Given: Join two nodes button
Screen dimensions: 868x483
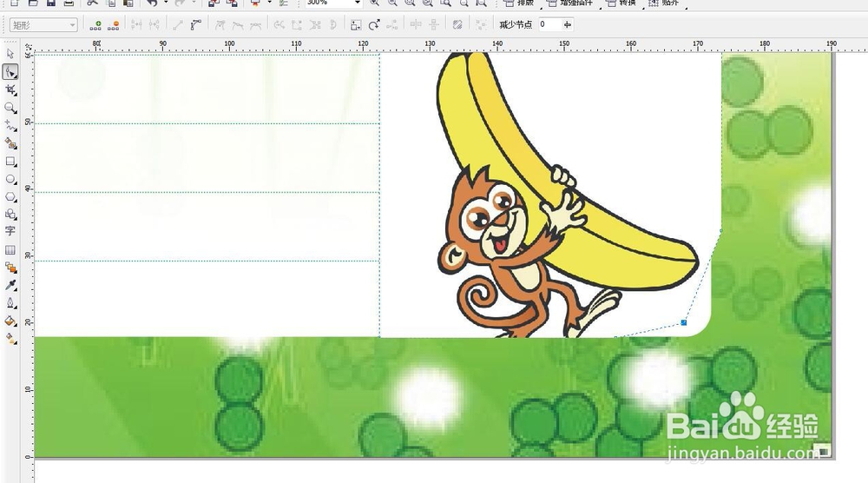Looking at the screenshot, I should [137, 25].
